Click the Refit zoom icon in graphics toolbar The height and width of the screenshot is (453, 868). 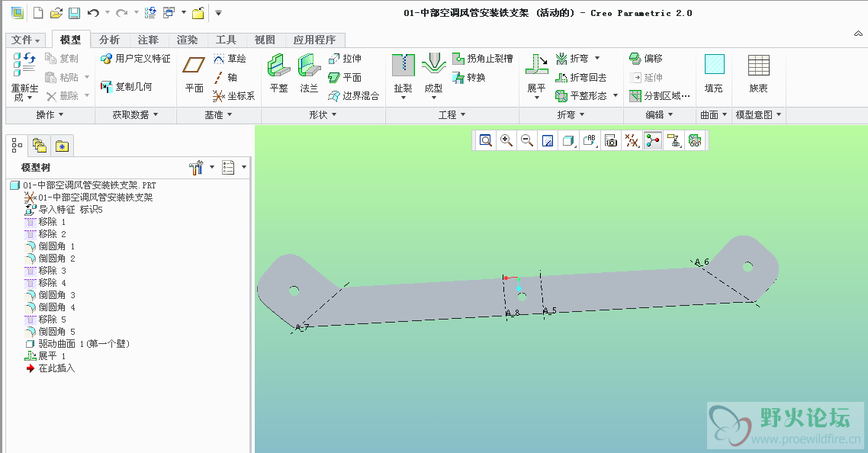(x=485, y=140)
